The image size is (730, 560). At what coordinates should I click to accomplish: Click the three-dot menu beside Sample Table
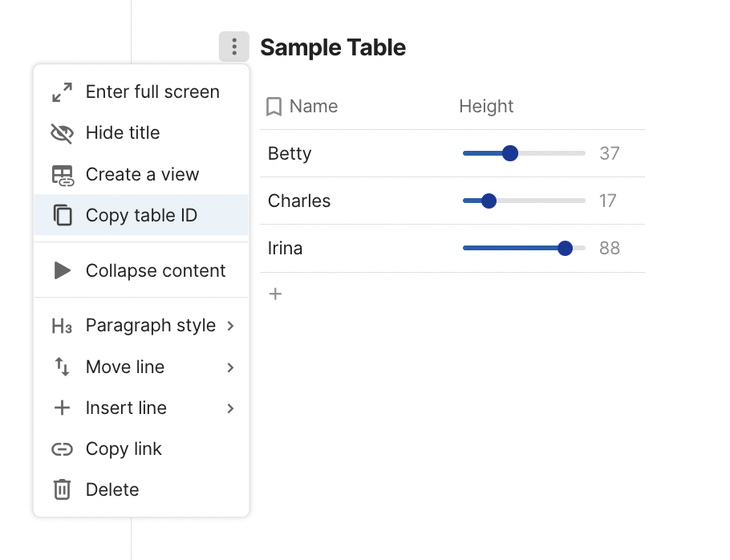tap(233, 47)
